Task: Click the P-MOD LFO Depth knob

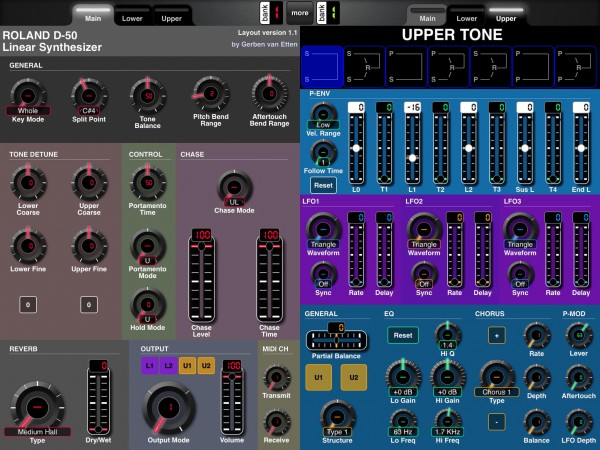Action: point(579,422)
